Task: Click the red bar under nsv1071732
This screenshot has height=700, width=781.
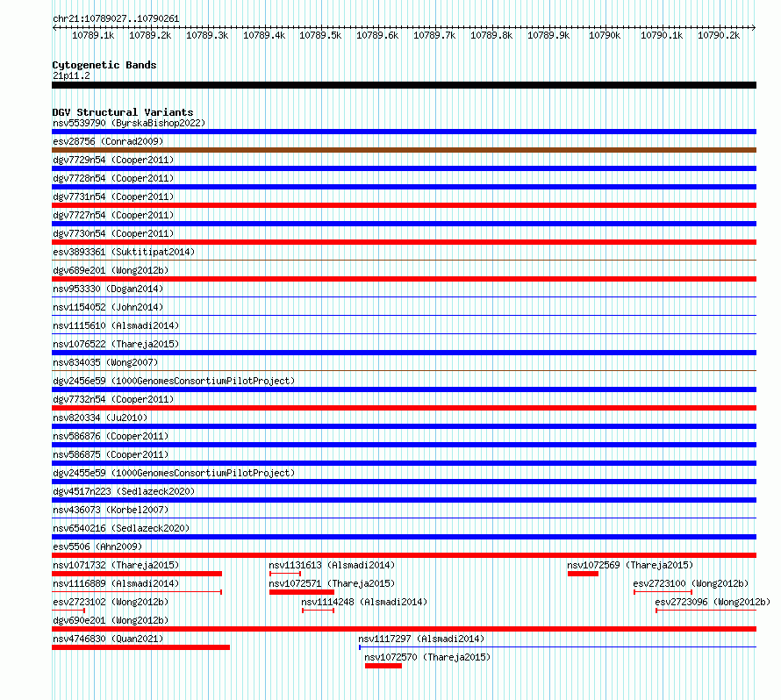Action: tap(137, 574)
